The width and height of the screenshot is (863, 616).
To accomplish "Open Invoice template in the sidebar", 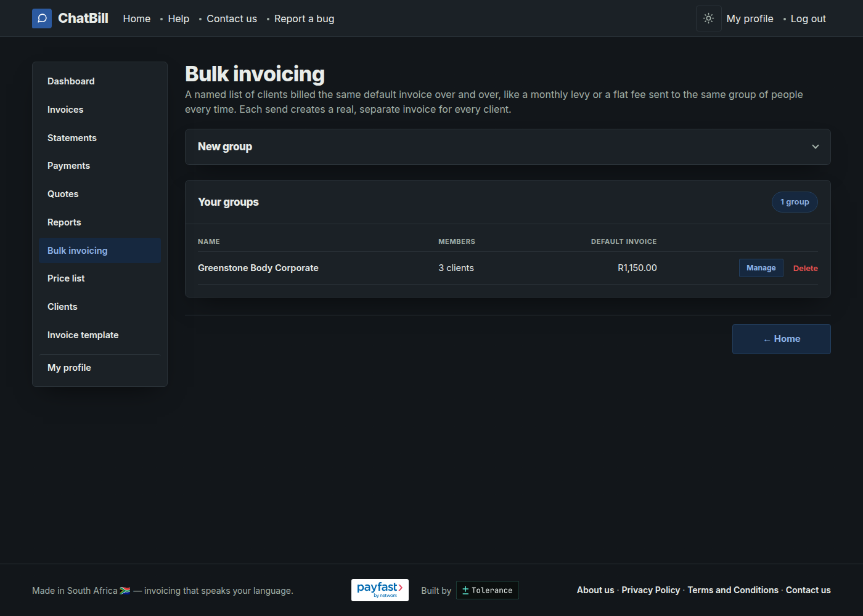I will pos(100,335).
